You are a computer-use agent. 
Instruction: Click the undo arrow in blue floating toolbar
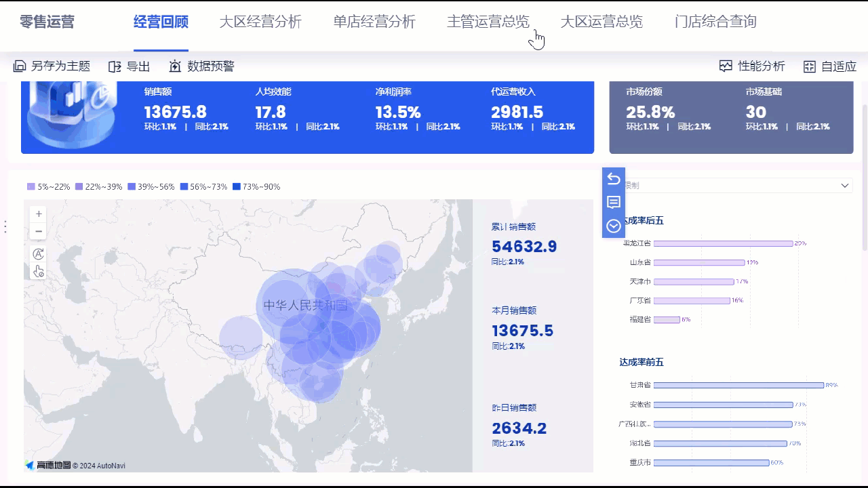coord(614,178)
